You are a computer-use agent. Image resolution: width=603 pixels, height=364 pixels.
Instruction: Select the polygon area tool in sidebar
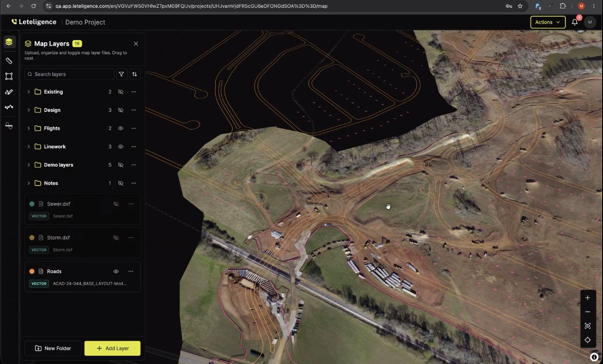(9, 76)
